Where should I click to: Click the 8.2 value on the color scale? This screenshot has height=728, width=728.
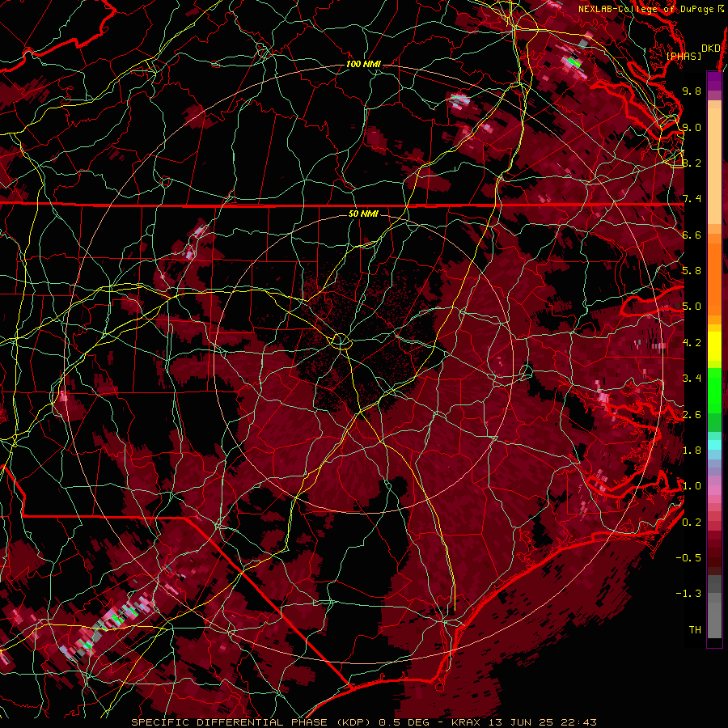(692, 163)
